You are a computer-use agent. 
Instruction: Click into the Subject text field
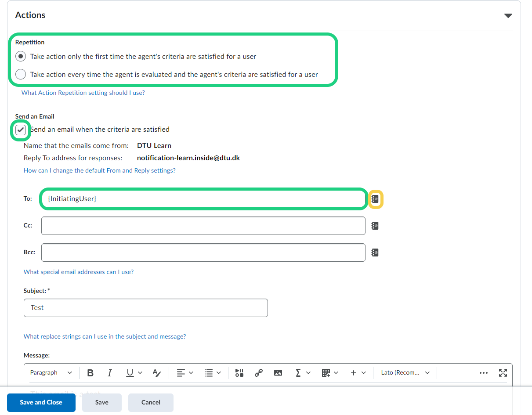click(x=145, y=308)
